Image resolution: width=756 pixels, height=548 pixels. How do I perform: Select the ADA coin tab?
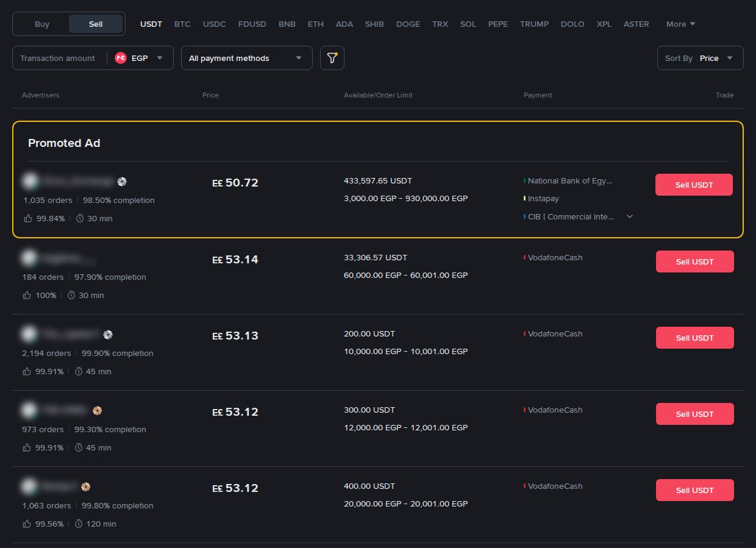[344, 24]
